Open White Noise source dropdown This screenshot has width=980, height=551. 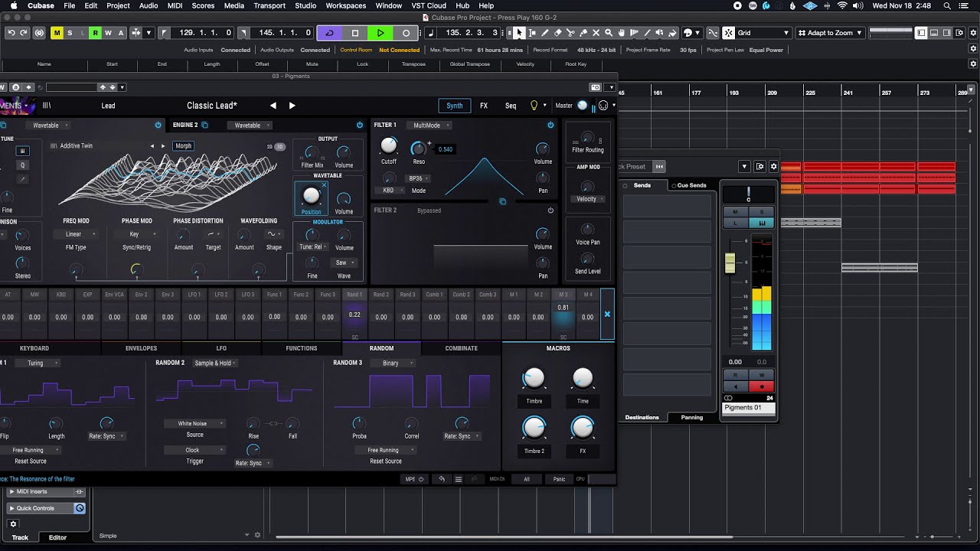[x=196, y=423]
